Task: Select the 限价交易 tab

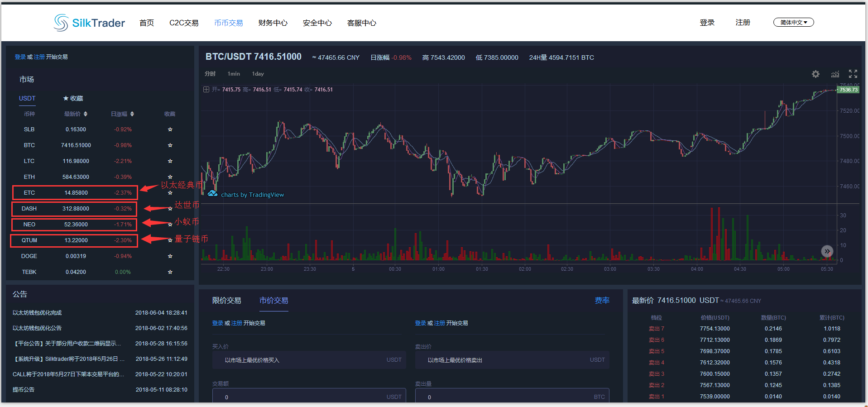Action: pos(227,301)
